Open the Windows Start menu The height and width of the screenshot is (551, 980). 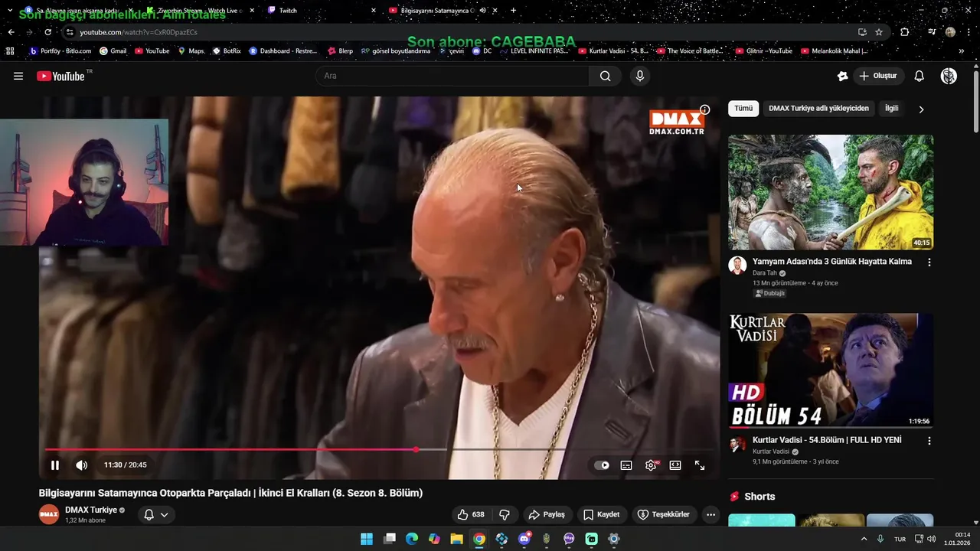pos(367,539)
